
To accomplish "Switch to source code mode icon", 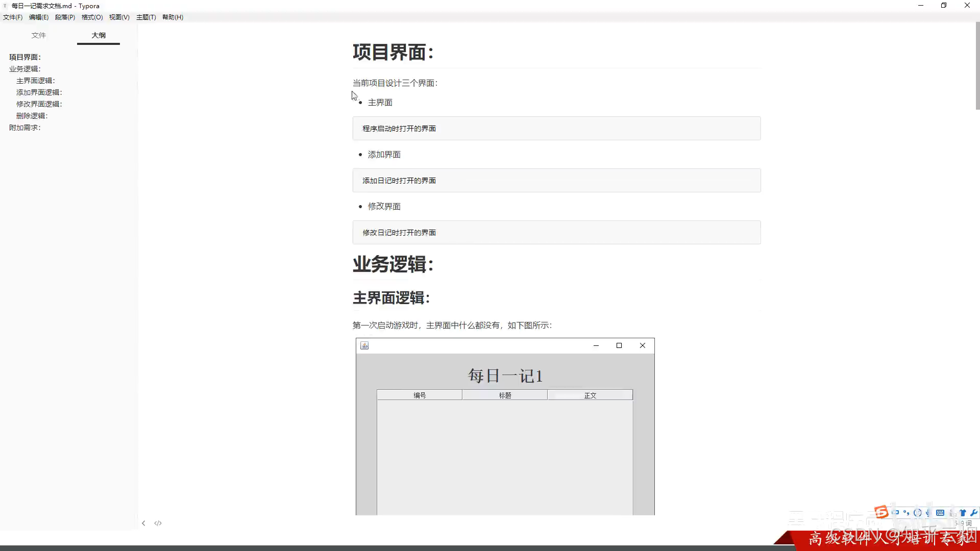I will click(x=158, y=523).
